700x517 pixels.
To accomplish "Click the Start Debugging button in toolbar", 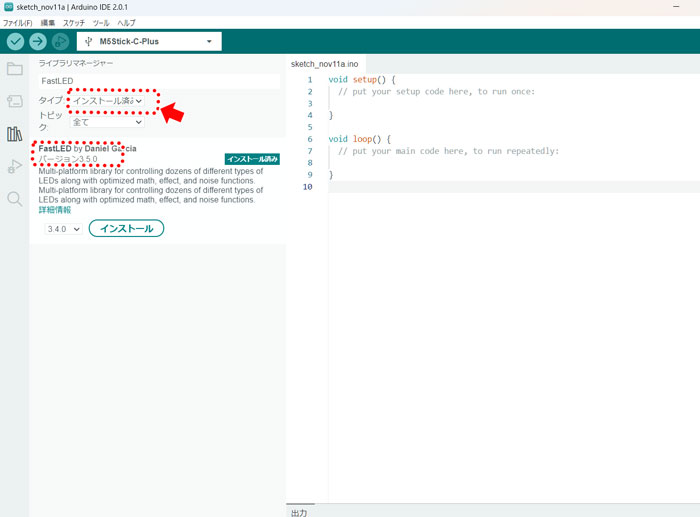I will click(60, 42).
